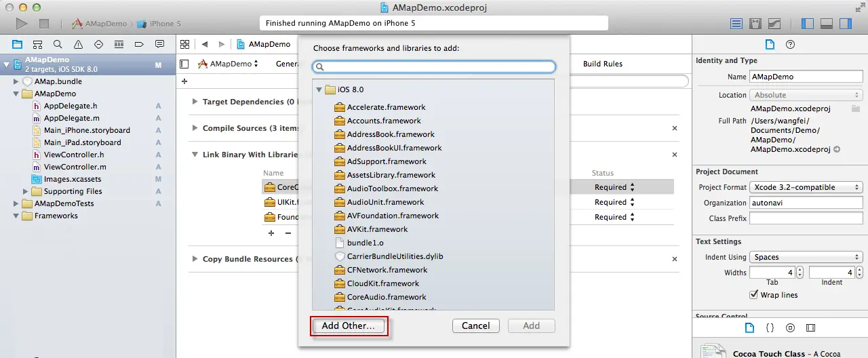Add a new build phase with plus
The width and height of the screenshot is (868, 358).
point(184,81)
